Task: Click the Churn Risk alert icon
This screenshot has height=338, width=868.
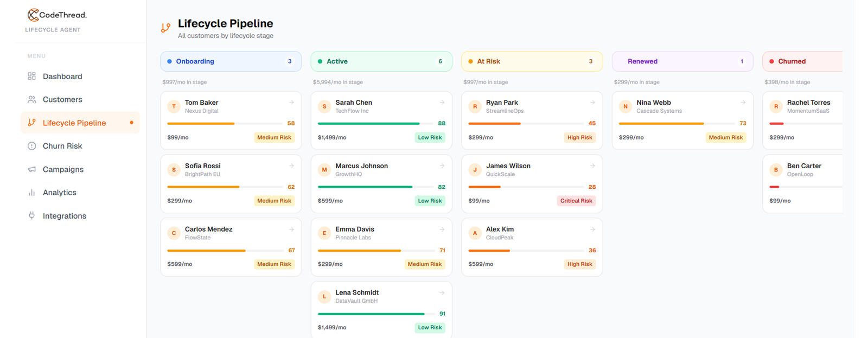Action: point(31,146)
